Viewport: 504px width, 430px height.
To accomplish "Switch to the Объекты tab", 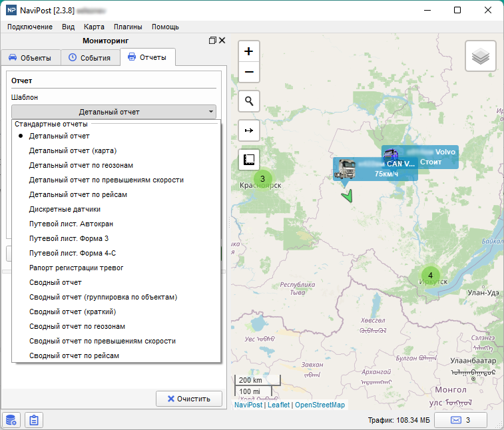I will pyautogui.click(x=29, y=58).
